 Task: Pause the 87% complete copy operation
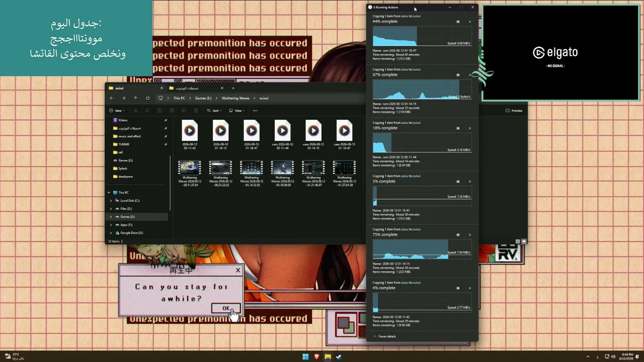[458, 75]
